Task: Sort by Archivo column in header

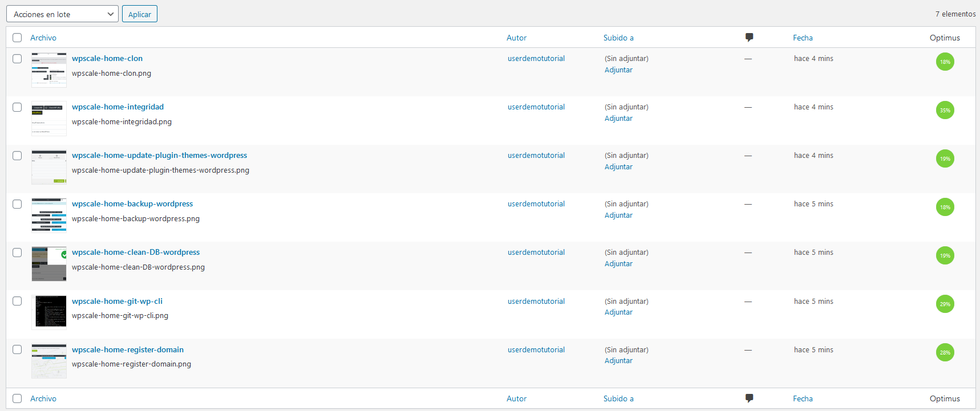Action: coord(43,38)
